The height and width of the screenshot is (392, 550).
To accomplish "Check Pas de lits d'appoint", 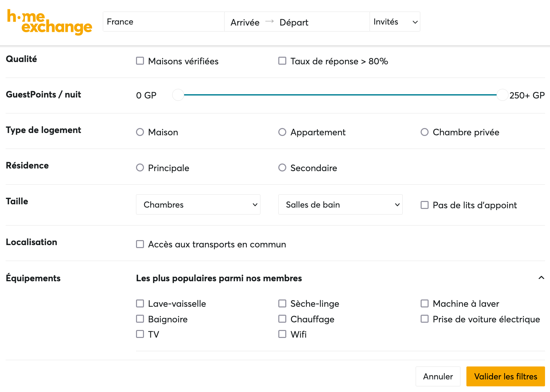I will pyautogui.click(x=425, y=205).
